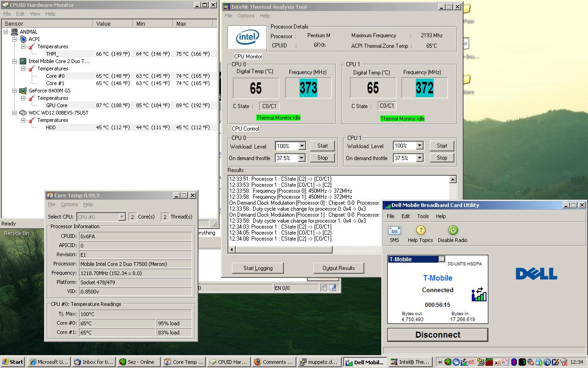Collapse WDC WD12 00BEVS-75UST node
588x368 pixels.
point(14,113)
